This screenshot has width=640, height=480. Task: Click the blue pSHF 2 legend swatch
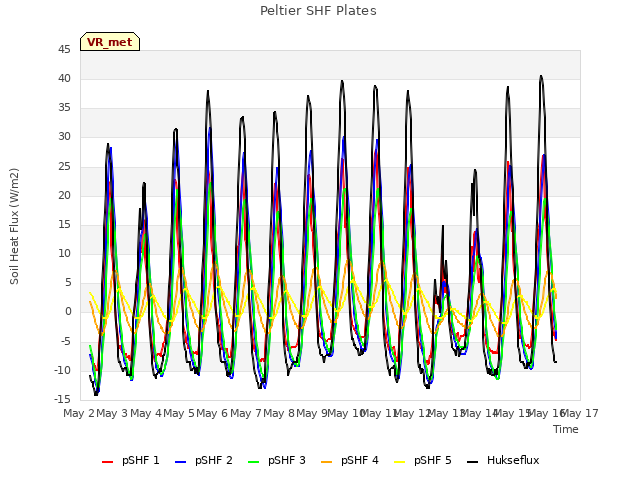(180, 462)
